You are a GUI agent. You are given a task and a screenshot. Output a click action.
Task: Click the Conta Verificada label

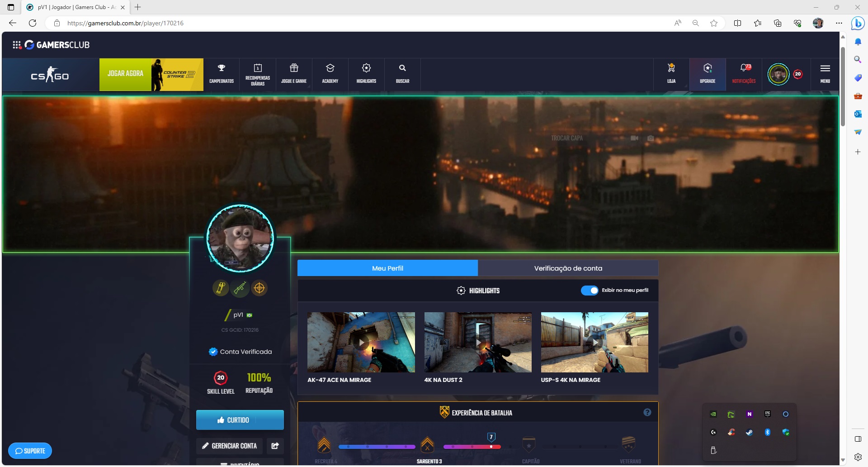tap(241, 352)
